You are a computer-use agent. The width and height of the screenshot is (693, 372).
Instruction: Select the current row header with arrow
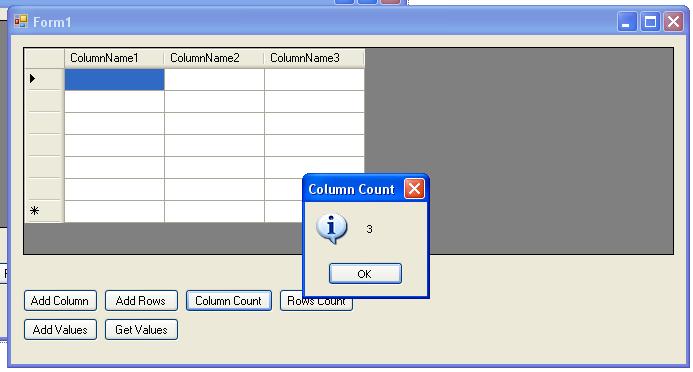[x=44, y=80]
